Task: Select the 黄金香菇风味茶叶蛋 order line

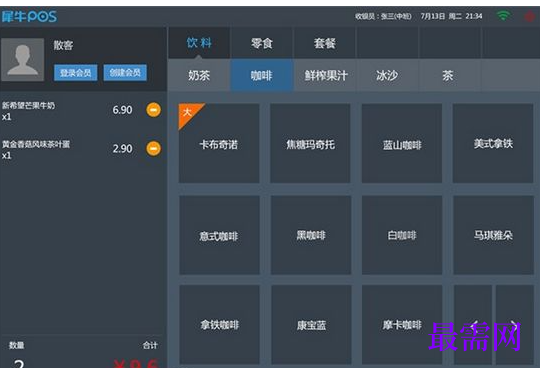Action: [x=82, y=149]
